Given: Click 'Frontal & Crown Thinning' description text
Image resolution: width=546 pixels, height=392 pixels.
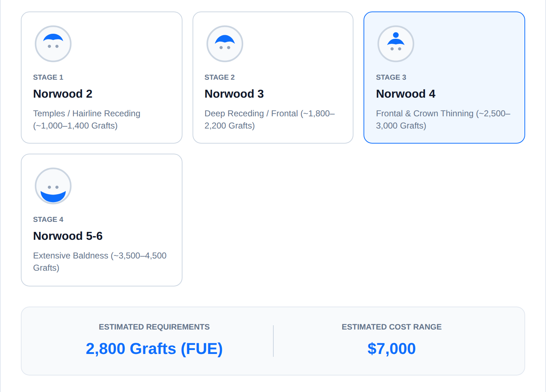Looking at the screenshot, I should tap(425, 113).
